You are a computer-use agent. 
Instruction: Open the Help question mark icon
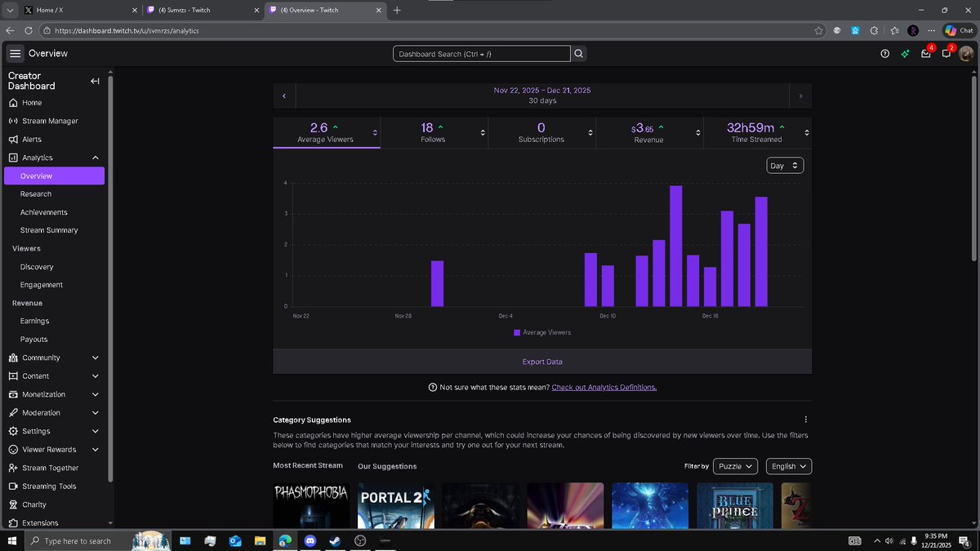884,54
